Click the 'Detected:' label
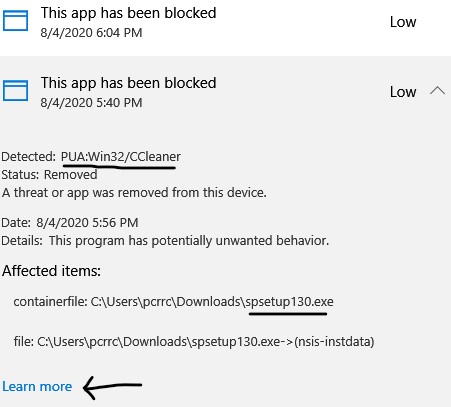Image resolution: width=451 pixels, height=407 pixels. [28, 156]
